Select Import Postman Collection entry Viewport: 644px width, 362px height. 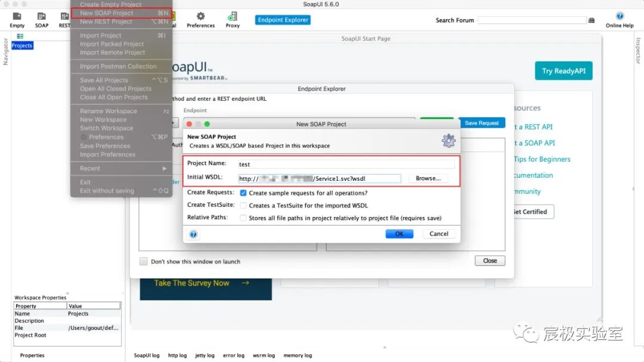tap(121, 66)
